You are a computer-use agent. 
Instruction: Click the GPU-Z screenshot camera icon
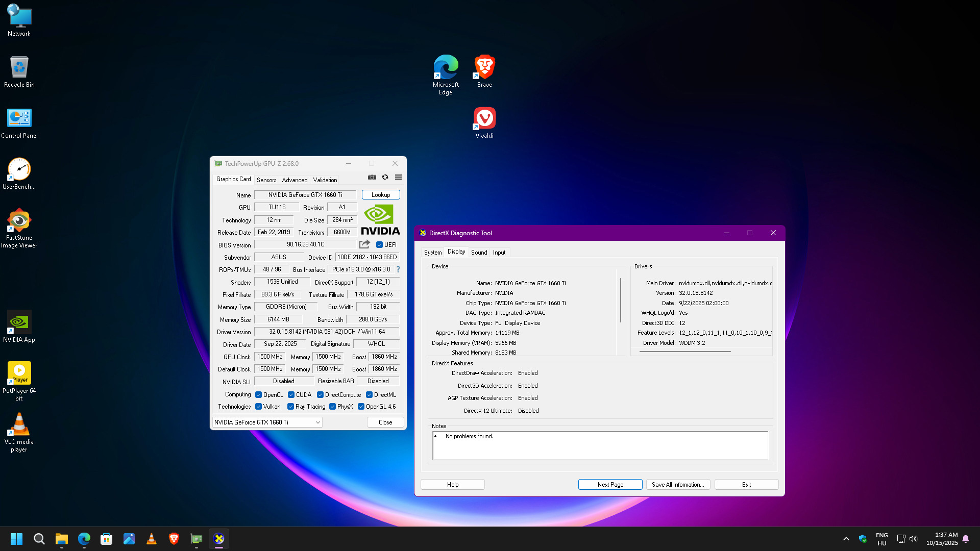[372, 178]
